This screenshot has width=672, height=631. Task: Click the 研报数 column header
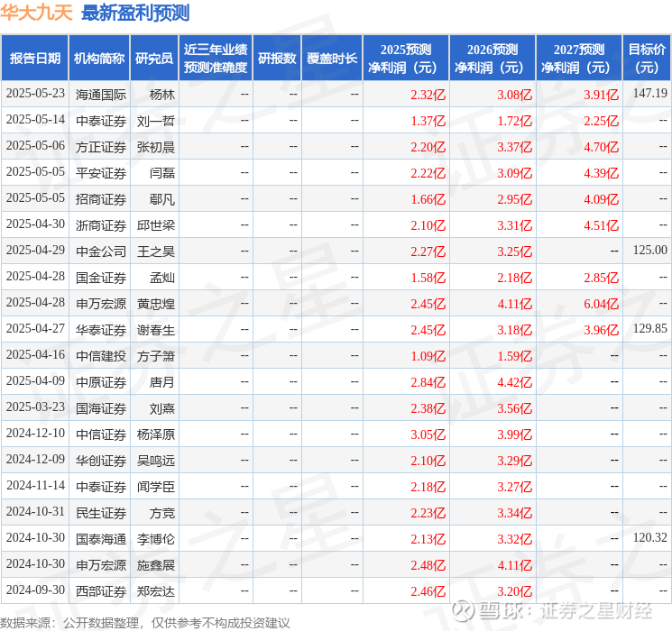click(277, 58)
